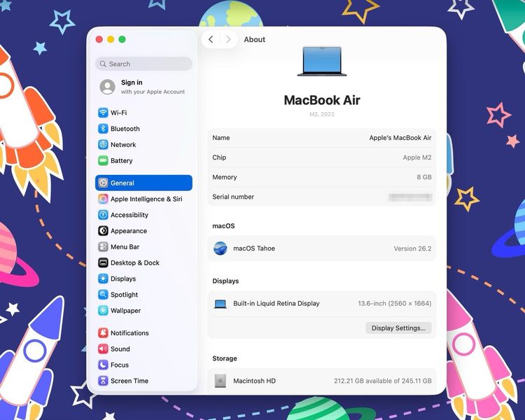Select the Wallpaper icon
The height and width of the screenshot is (420, 525).
(103, 311)
